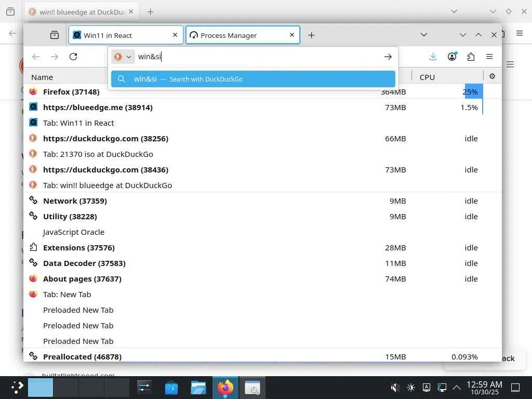Select the https://blueedge.me (38914) process

[x=262, y=108]
